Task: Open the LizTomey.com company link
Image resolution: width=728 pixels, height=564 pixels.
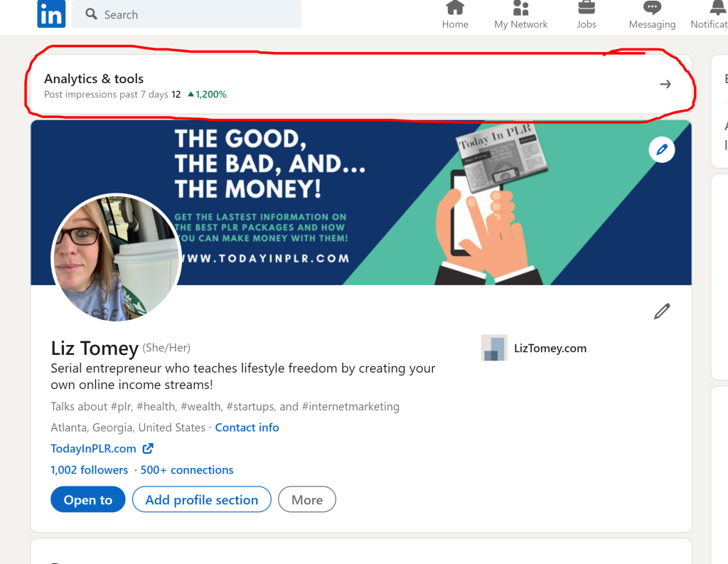Action: tap(550, 348)
